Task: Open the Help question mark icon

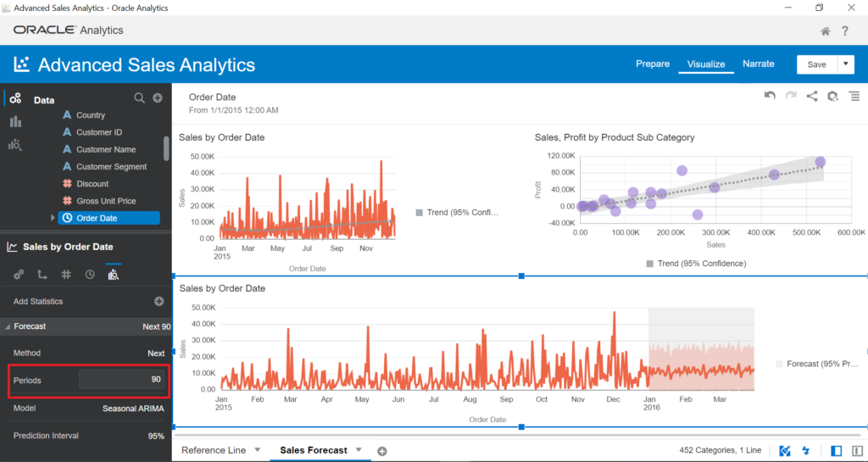Action: (x=845, y=31)
